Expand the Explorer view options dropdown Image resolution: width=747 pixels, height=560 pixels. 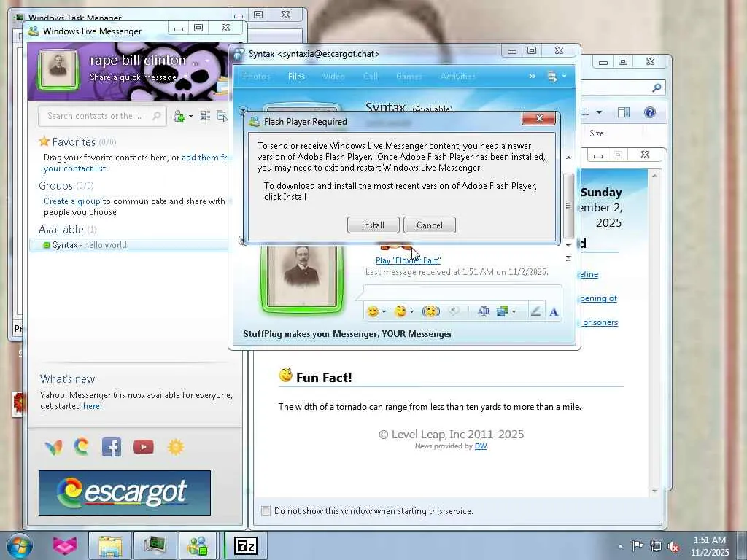(x=599, y=112)
